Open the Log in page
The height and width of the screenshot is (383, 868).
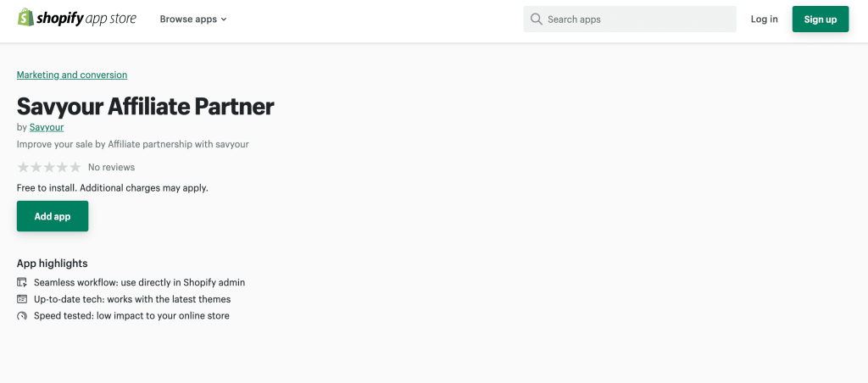764,19
